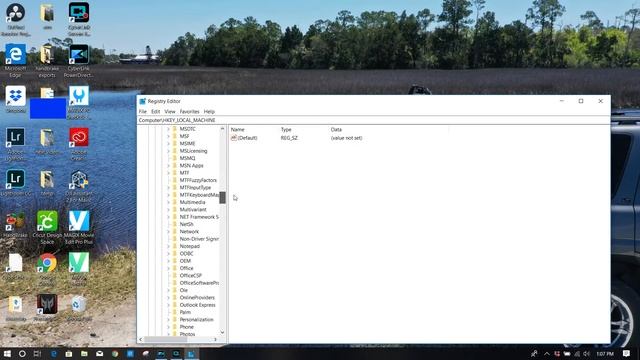Open the Predator shortcut on desktop
Image resolution: width=640 pixels, height=360 pixels.
pyautogui.click(x=47, y=304)
